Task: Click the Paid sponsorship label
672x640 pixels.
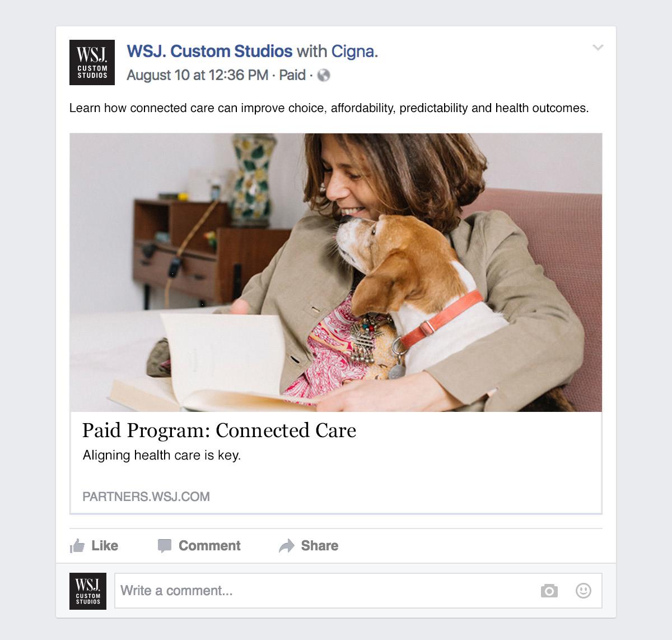Action: [292, 75]
